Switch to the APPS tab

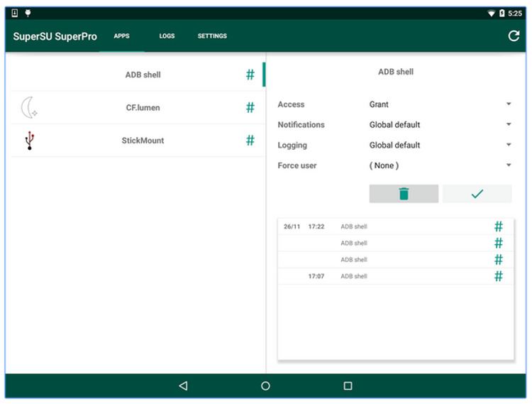(121, 36)
